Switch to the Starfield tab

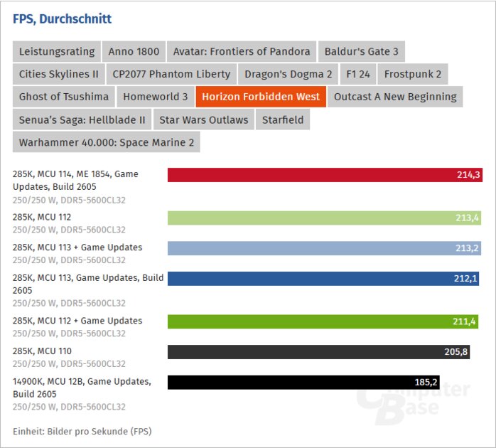tap(283, 119)
